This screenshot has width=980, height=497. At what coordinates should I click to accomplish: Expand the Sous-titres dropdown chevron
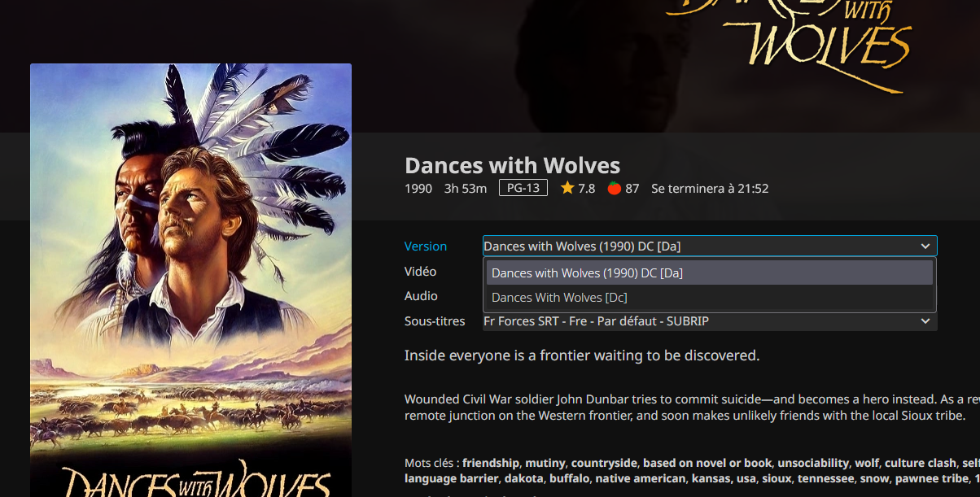[925, 321]
